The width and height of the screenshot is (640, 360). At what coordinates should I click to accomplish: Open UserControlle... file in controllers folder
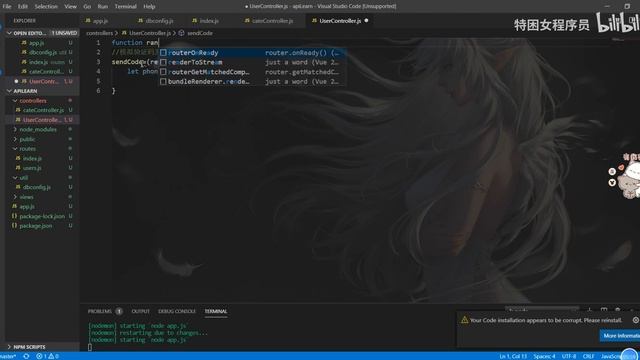42,120
